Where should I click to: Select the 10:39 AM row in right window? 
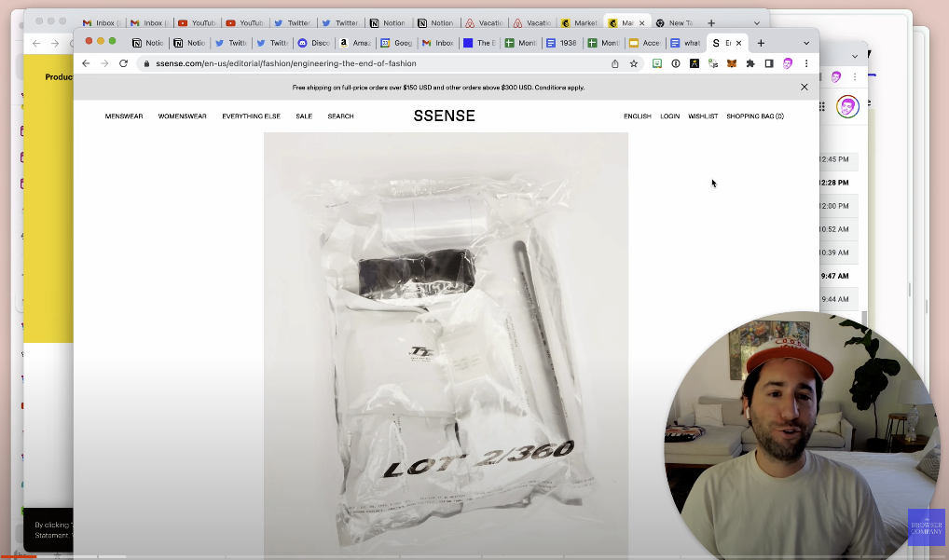839,253
